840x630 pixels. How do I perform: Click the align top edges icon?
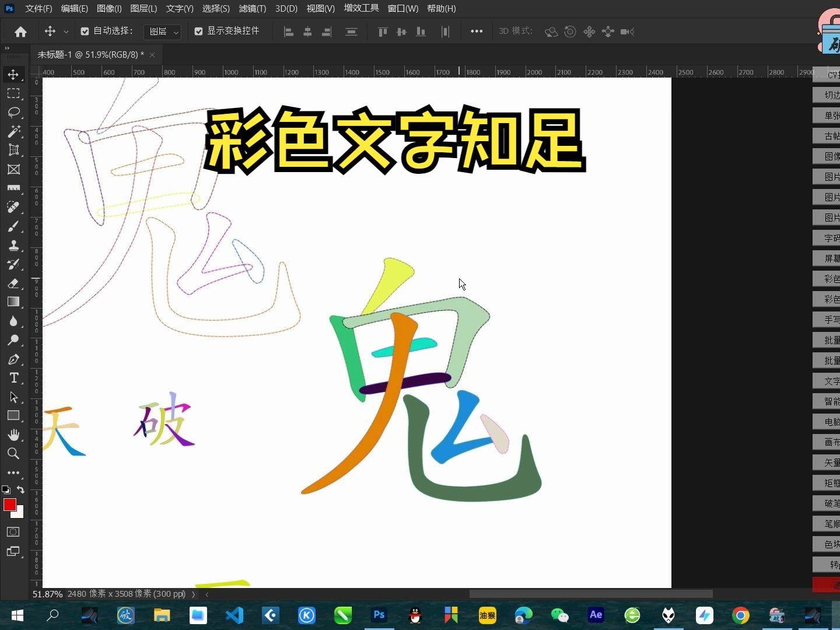click(383, 32)
